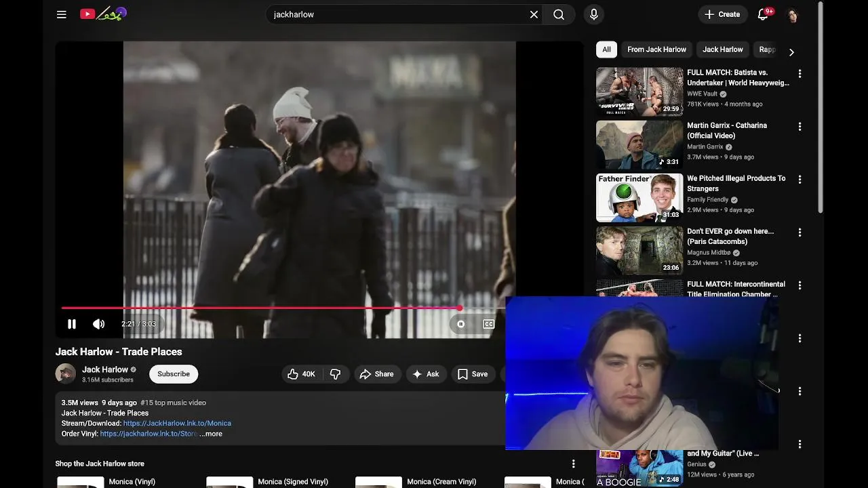This screenshot has height=488, width=868.
Task: Open Magnus Midtbø channel
Action: (709, 253)
